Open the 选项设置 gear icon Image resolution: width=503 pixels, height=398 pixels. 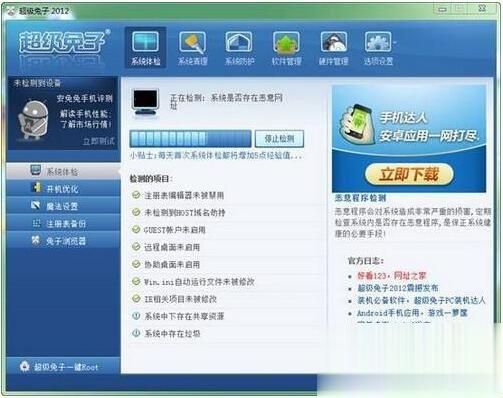pyautogui.click(x=378, y=42)
